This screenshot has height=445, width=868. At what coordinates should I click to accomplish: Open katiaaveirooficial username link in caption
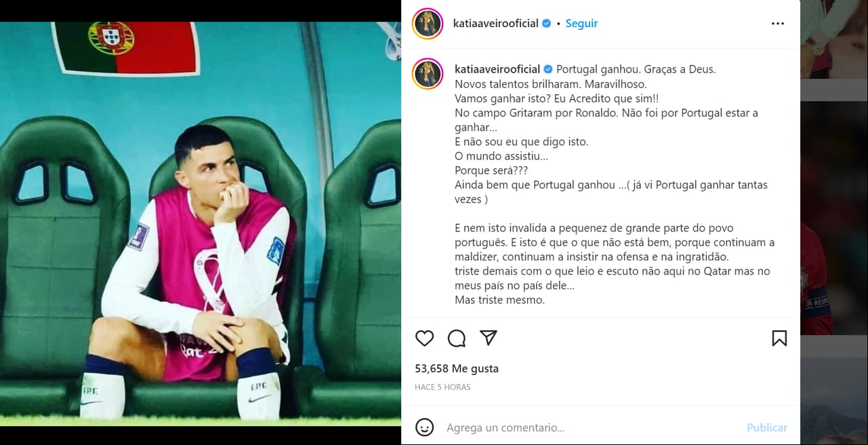coord(497,69)
